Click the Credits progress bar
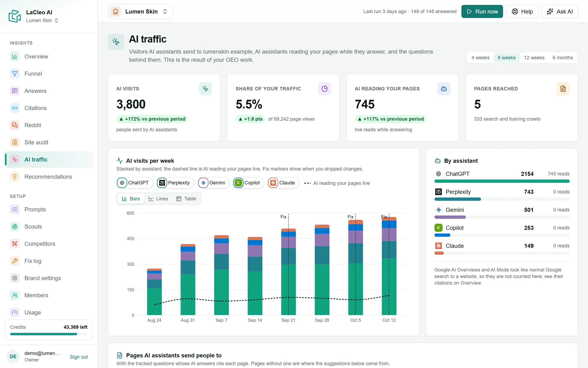 click(49, 334)
